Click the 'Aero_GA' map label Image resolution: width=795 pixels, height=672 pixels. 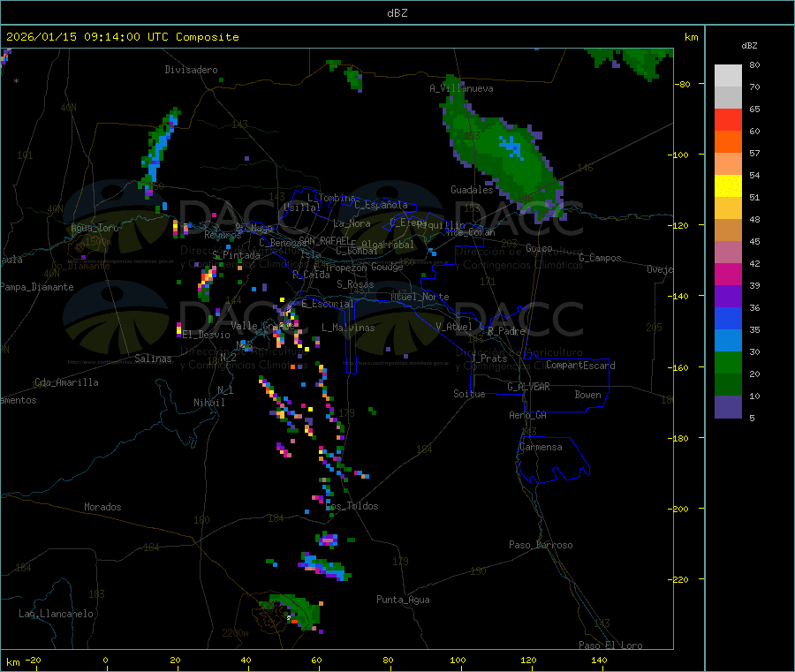[x=528, y=415]
